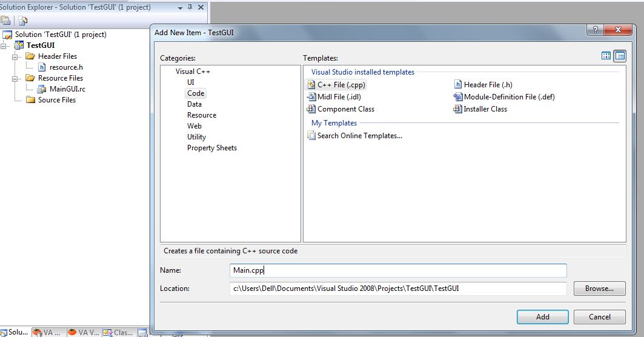Click the Search Online Templates... text
This screenshot has width=644, height=337.
click(360, 136)
